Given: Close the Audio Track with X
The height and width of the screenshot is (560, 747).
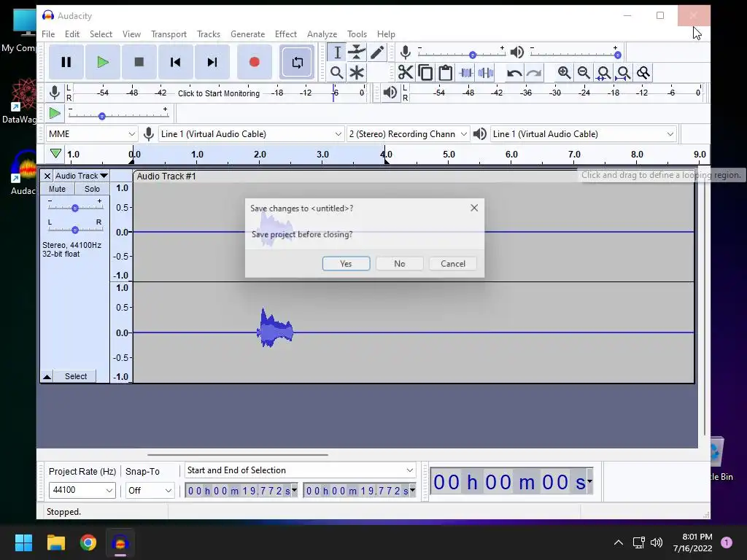Looking at the screenshot, I should [47, 176].
